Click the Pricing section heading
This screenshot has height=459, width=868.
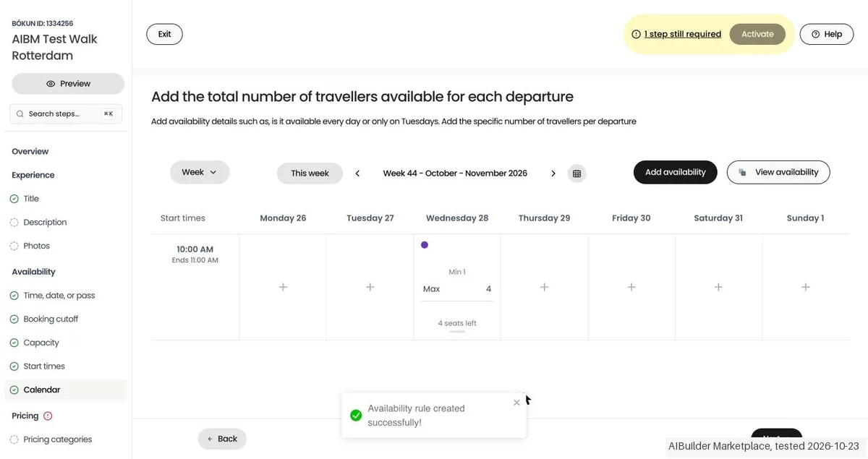pos(25,416)
